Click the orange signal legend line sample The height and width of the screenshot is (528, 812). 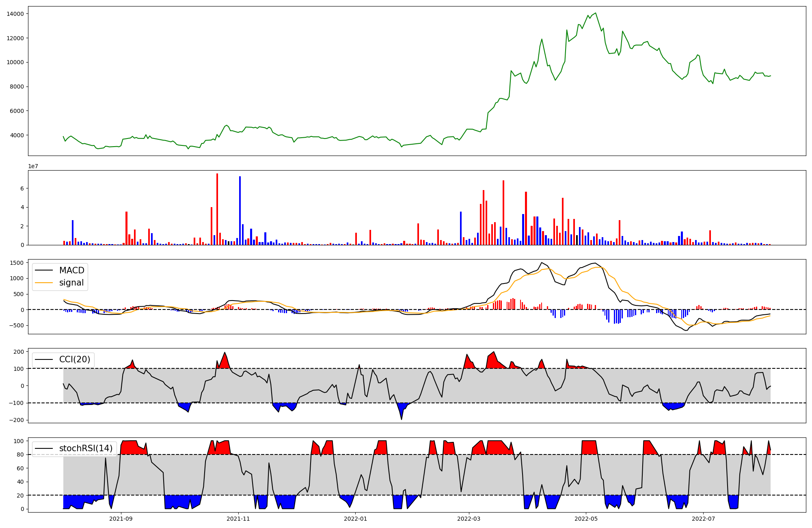[44, 283]
